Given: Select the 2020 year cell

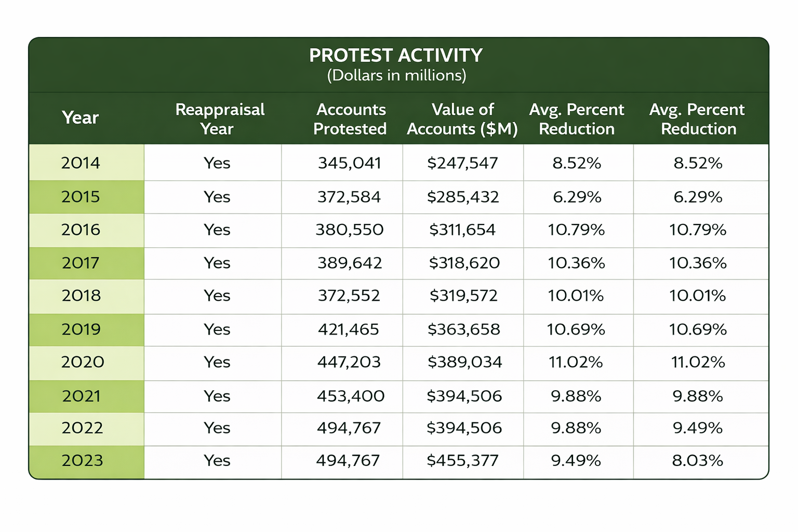Looking at the screenshot, I should coord(83,362).
